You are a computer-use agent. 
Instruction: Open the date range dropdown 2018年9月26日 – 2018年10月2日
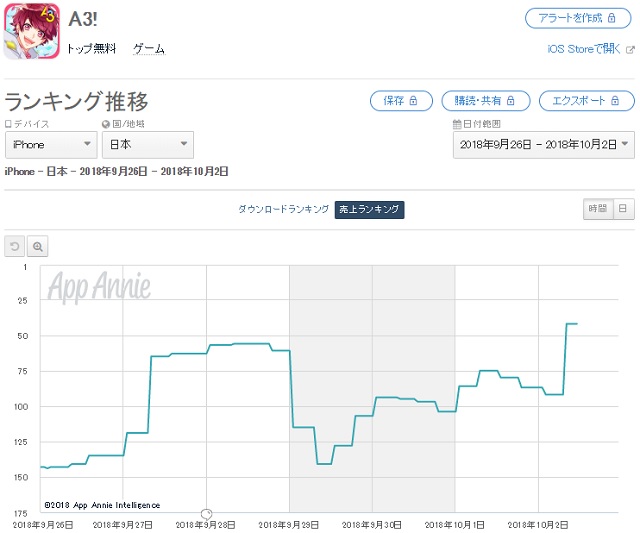pos(544,144)
